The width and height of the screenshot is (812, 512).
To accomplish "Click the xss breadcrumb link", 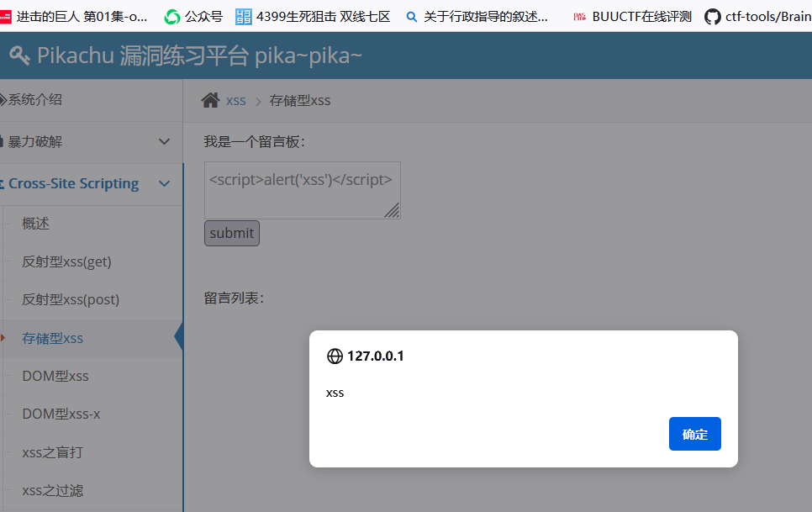I will (236, 101).
